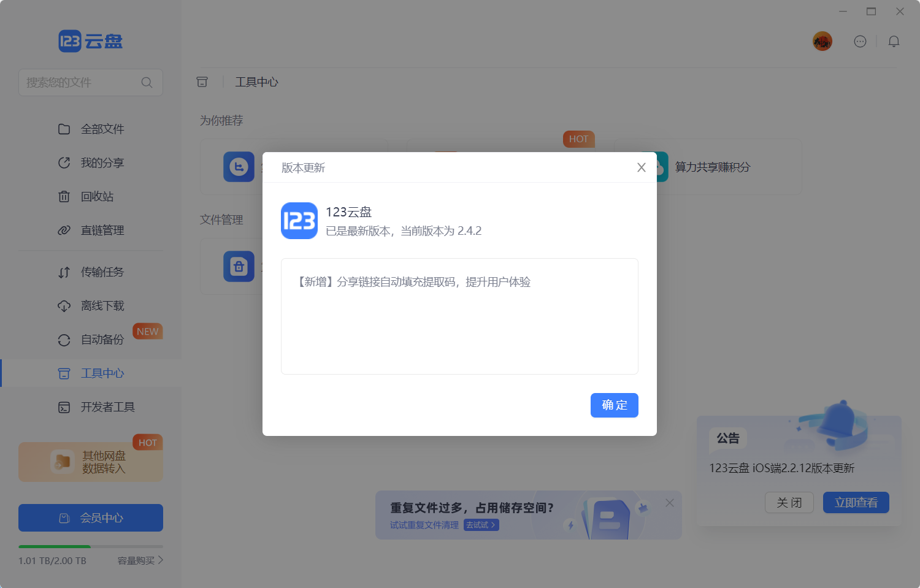Open the 其他网盘数据转入 banner
Image resolution: width=920 pixels, height=588 pixels.
tap(91, 462)
